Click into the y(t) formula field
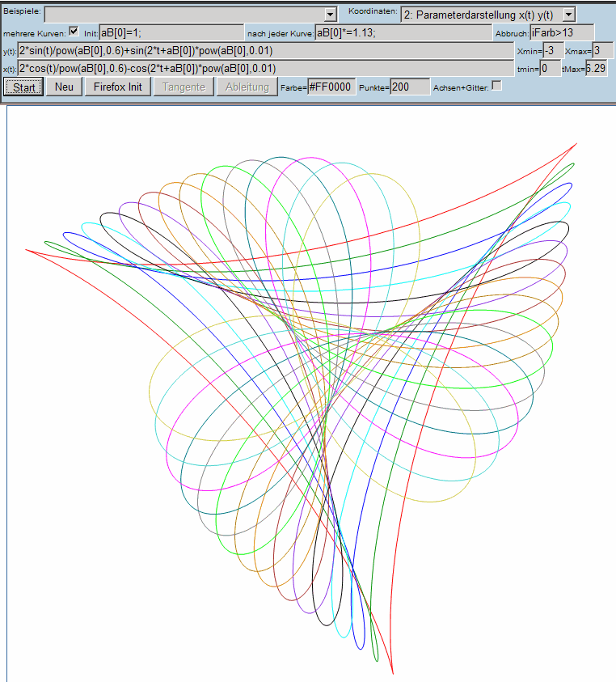616x682 pixels. pyautogui.click(x=266, y=50)
